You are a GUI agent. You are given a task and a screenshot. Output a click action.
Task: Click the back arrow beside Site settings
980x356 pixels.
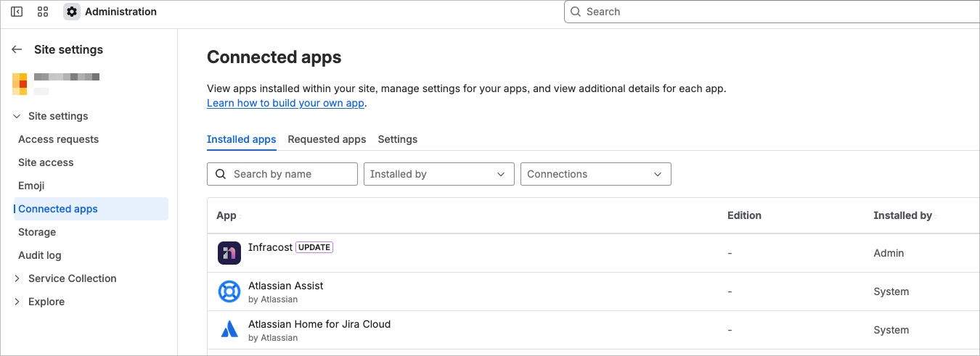17,49
